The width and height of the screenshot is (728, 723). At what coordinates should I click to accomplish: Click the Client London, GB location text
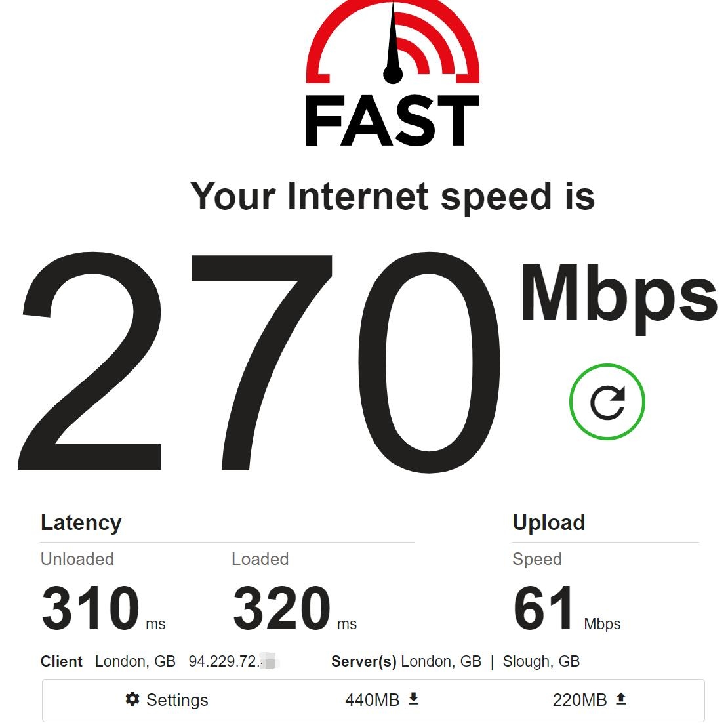point(135,661)
